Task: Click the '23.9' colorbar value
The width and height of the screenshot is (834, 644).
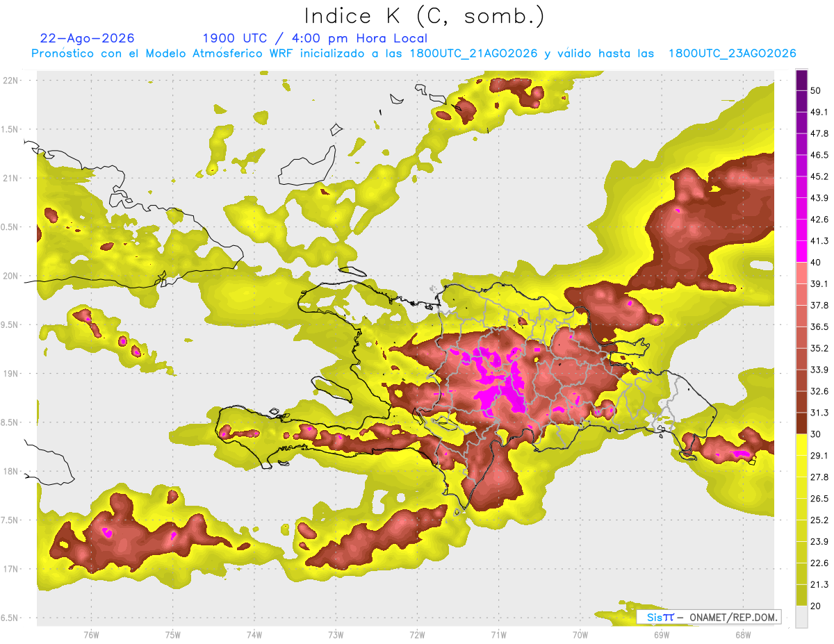Action: [819, 542]
